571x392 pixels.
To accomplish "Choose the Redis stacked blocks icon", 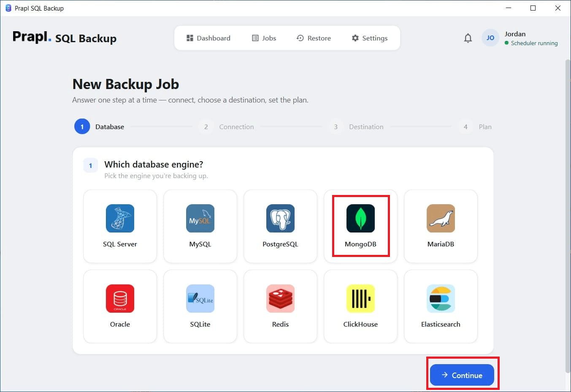I will [280, 298].
